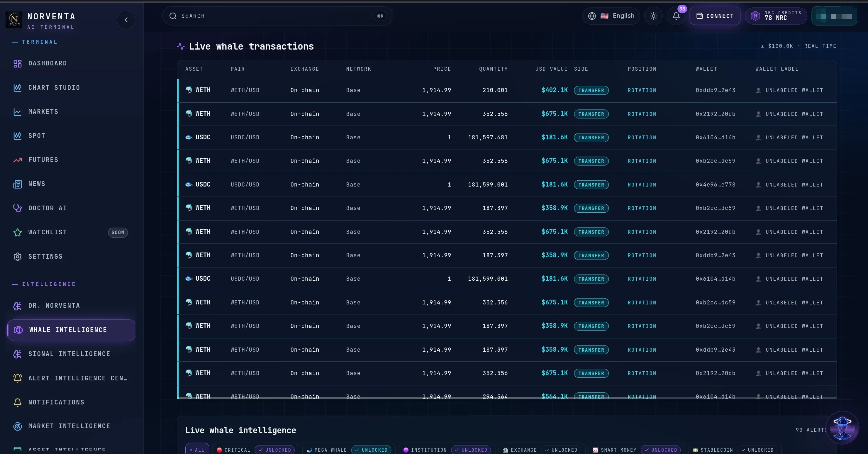Image resolution: width=868 pixels, height=454 pixels.
Task: Click the search magnifier icon
Action: click(173, 16)
